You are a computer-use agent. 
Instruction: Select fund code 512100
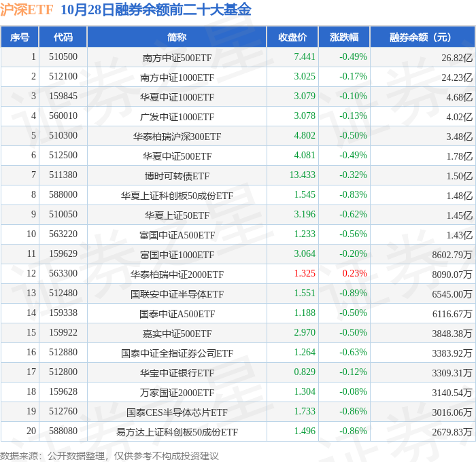coord(63,77)
